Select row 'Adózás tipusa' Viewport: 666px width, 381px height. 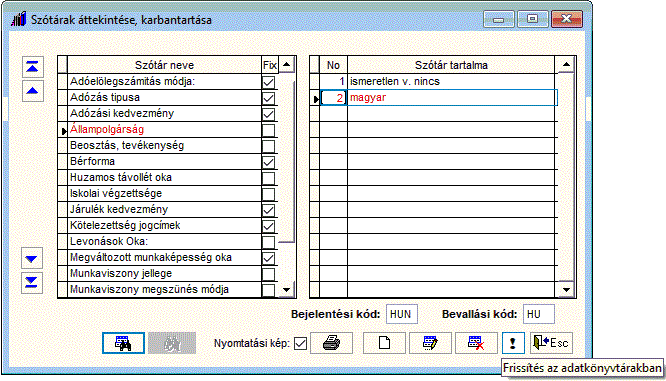click(164, 97)
